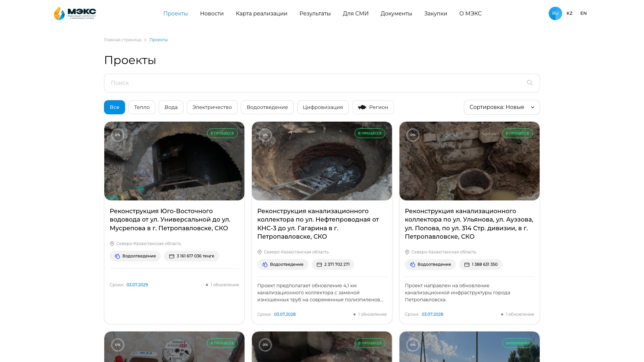Click the breadcrumb chevron after Главная страница
This screenshot has height=362, width=644.
pos(145,40)
